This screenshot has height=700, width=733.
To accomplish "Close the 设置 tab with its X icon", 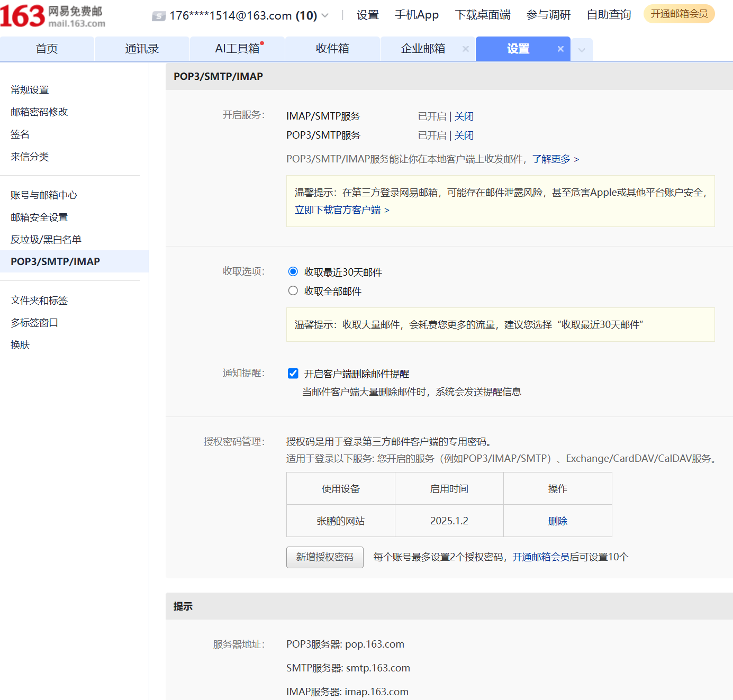I will coord(560,49).
